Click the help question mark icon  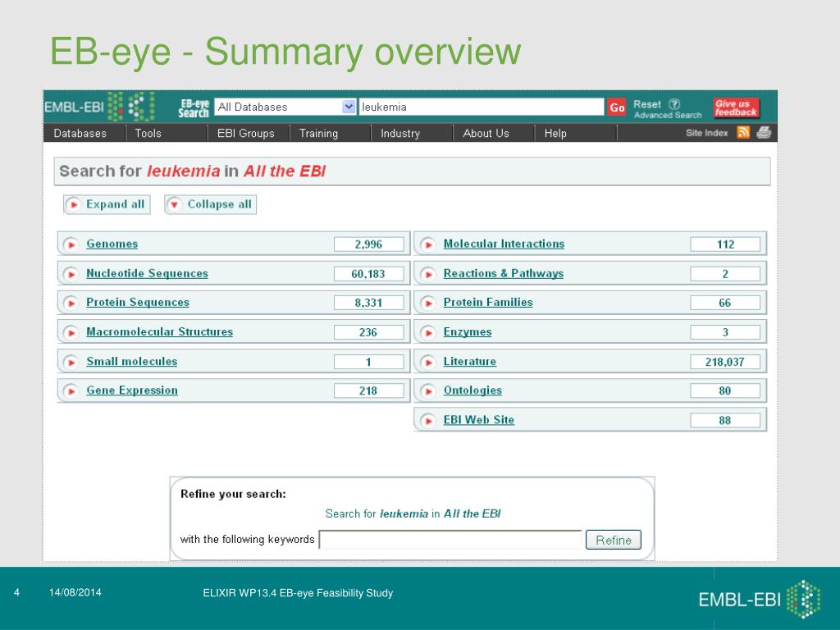(x=674, y=104)
